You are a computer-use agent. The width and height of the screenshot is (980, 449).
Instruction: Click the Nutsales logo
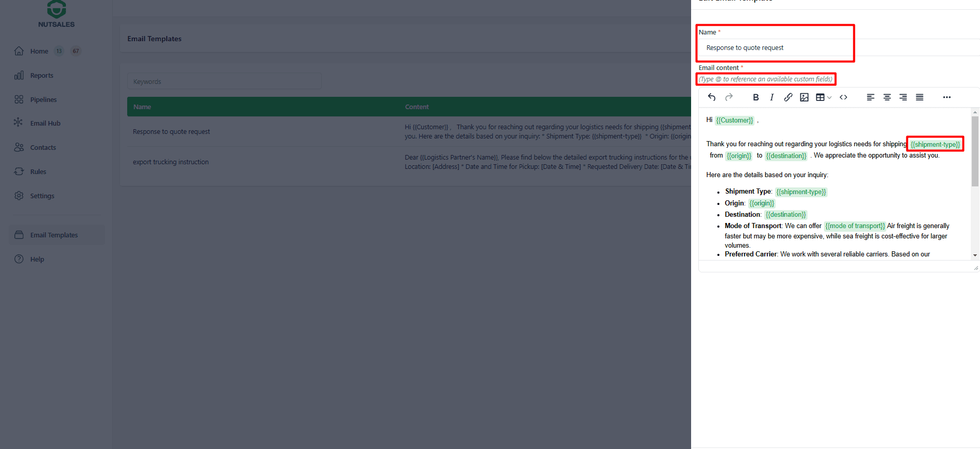coord(56,14)
